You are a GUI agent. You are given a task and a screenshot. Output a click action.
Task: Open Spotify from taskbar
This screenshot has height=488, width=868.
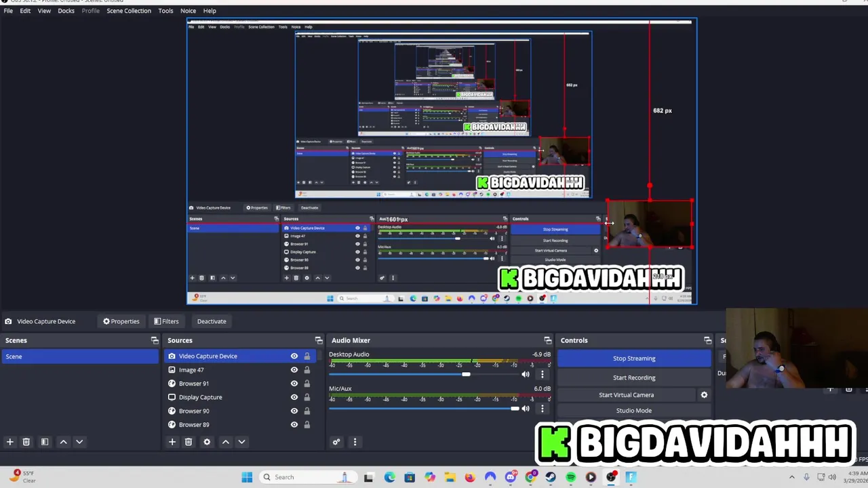click(x=571, y=477)
